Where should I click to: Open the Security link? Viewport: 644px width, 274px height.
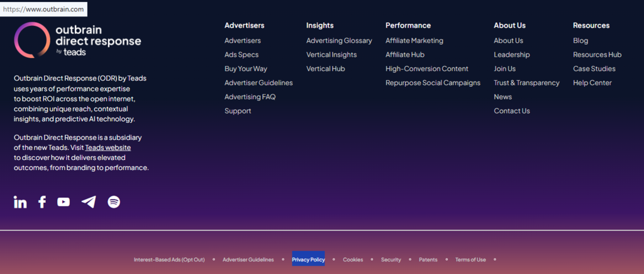point(391,260)
